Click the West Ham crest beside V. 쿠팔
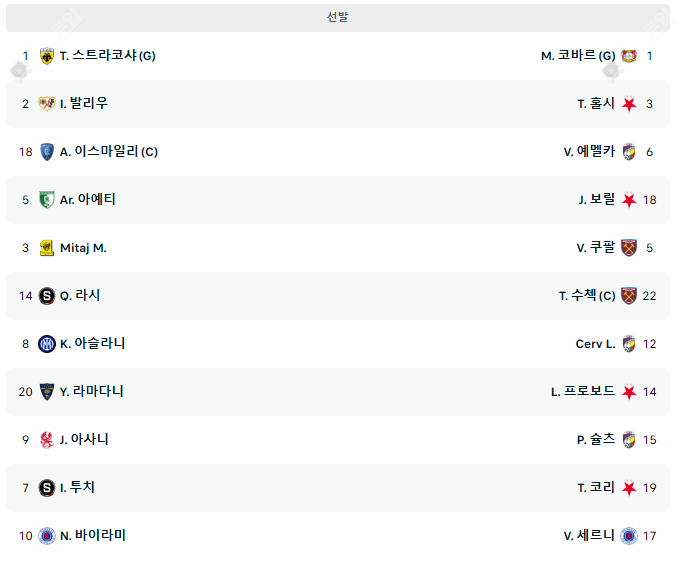Image resolution: width=680 pixels, height=575 pixels. 628,248
